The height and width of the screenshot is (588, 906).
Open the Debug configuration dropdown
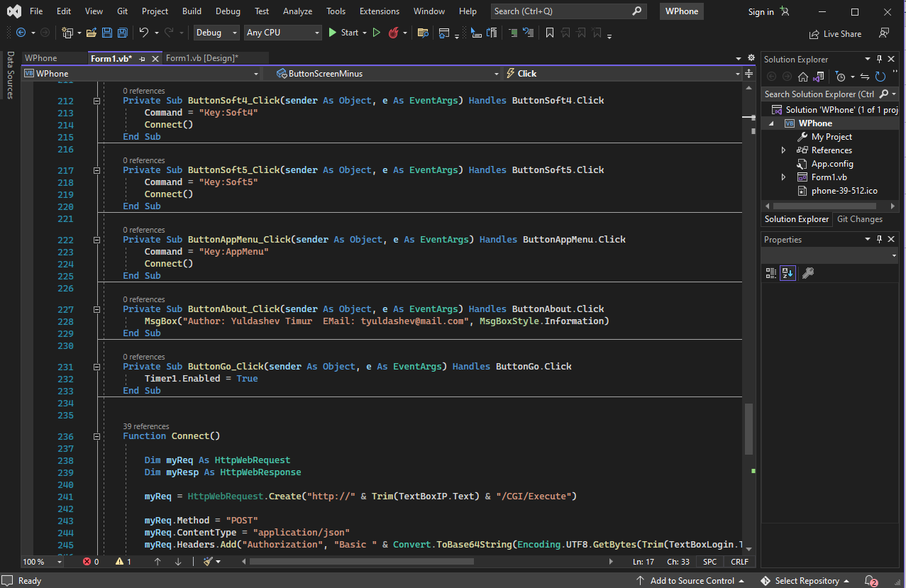[217, 33]
